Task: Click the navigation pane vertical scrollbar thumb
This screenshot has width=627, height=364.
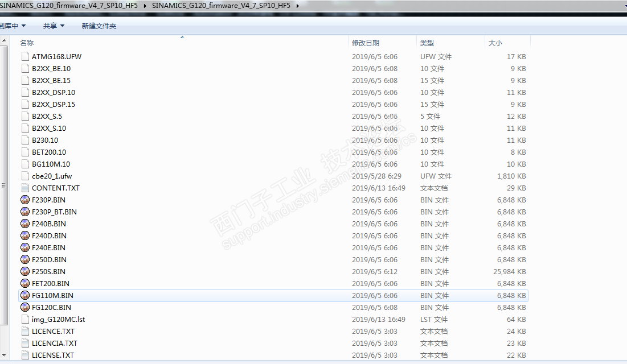Action: [4, 185]
